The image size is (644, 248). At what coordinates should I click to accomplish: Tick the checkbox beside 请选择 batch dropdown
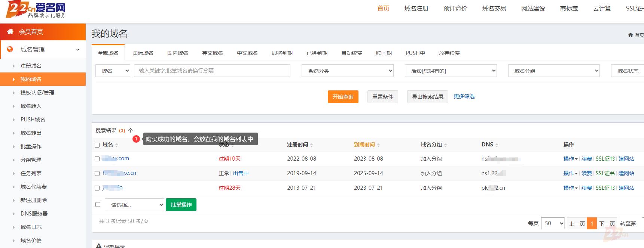coord(98,204)
